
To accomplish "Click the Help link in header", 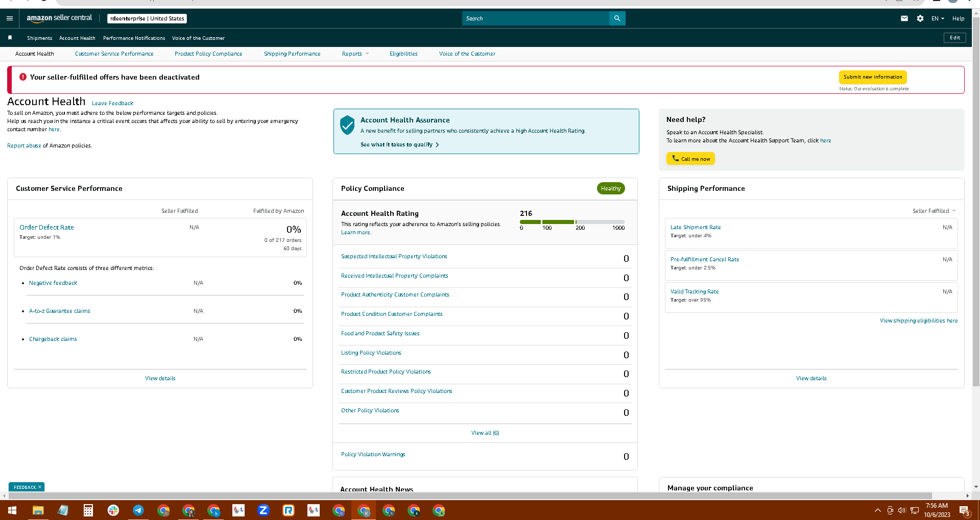I will (958, 18).
